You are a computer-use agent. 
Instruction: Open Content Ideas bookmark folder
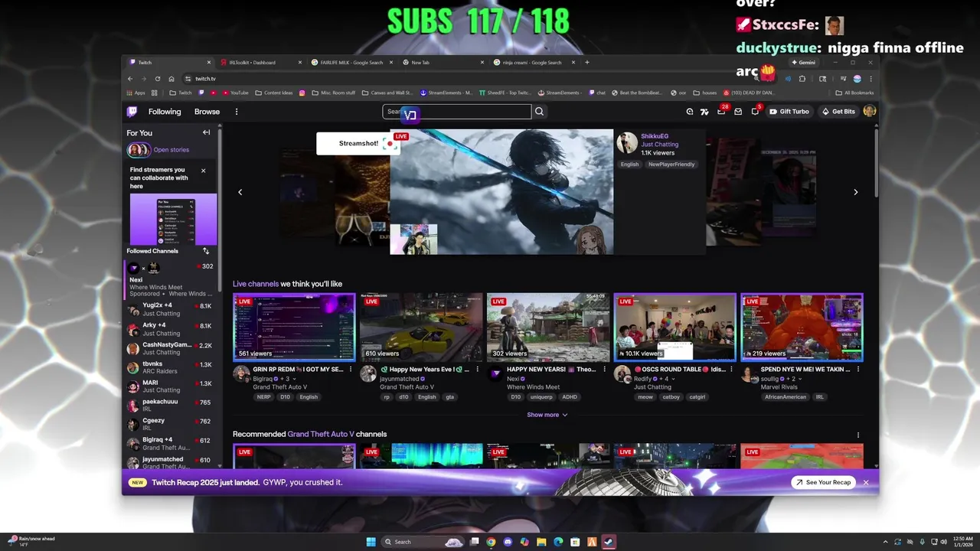[x=274, y=93]
